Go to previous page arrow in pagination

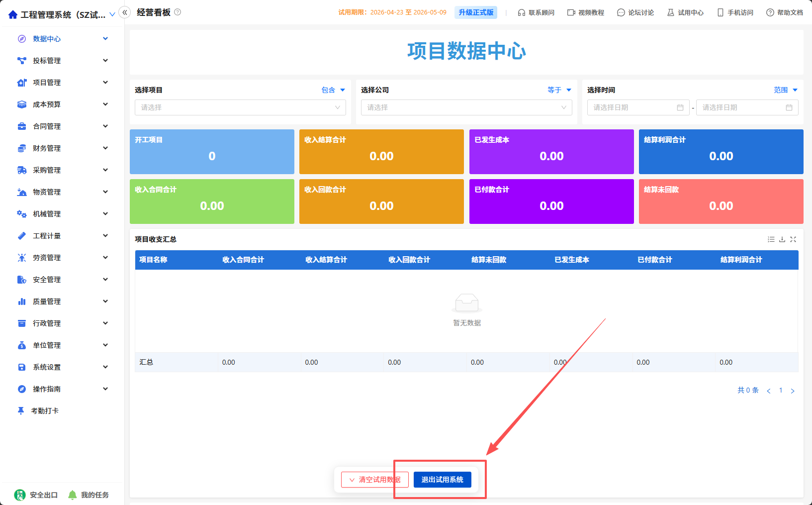coord(769,391)
